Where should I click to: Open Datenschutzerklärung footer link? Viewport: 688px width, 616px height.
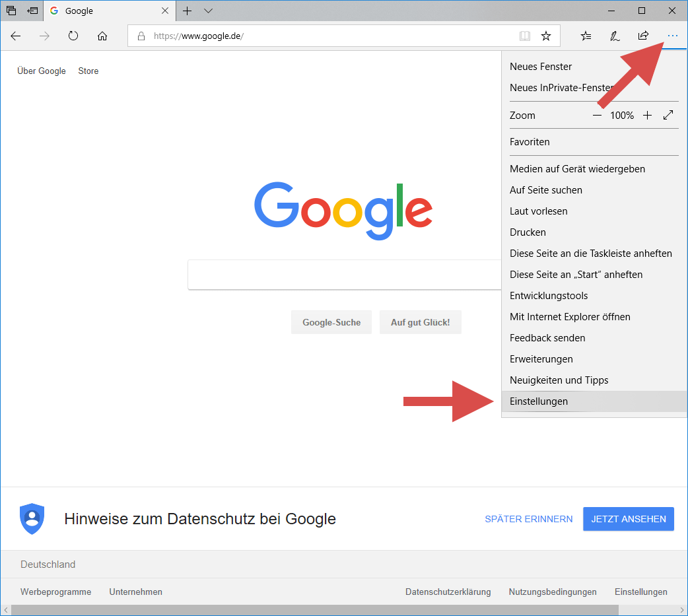[x=448, y=592]
